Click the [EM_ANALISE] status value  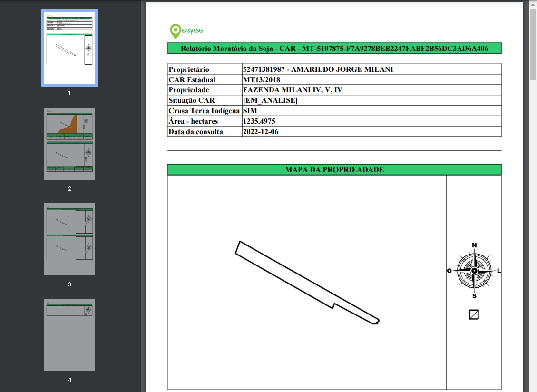[x=270, y=100]
